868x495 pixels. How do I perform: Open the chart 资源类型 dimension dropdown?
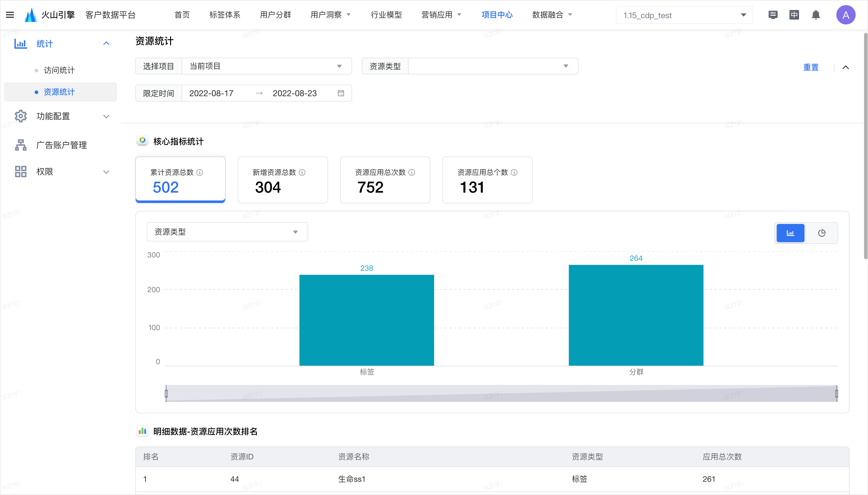(227, 232)
